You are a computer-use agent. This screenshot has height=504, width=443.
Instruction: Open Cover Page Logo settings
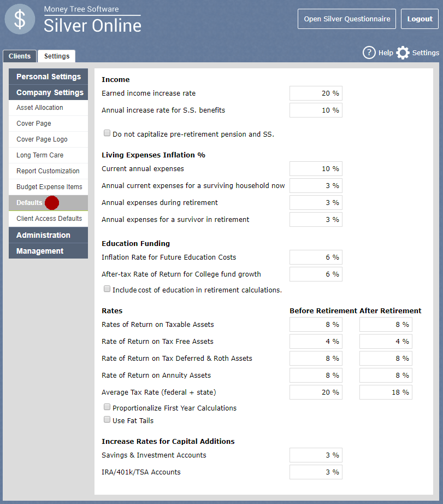48,139
